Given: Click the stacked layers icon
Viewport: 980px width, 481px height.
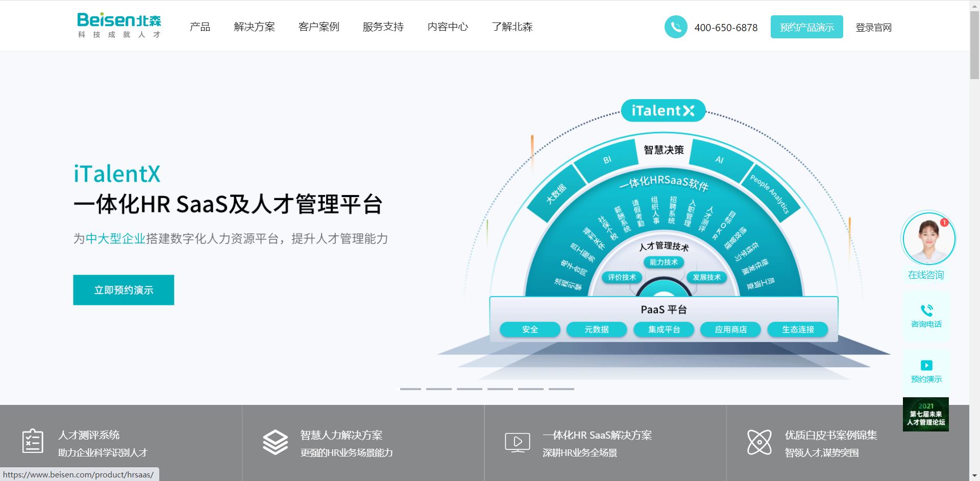Looking at the screenshot, I should 276,442.
